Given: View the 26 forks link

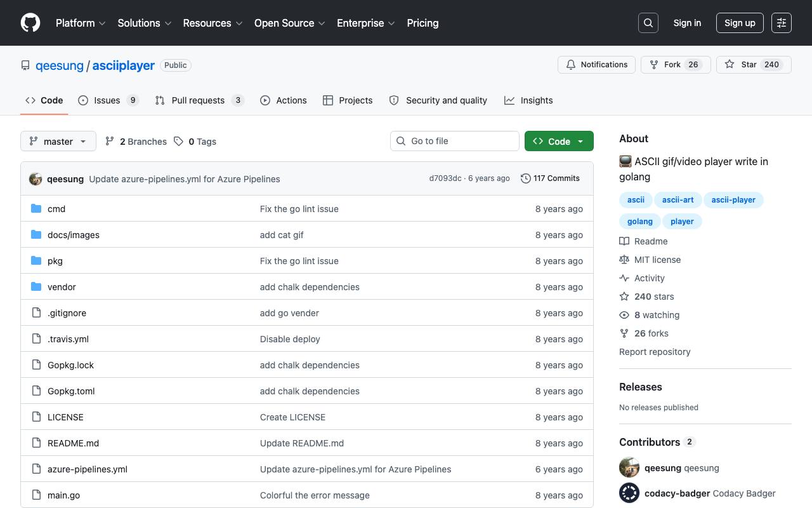Looking at the screenshot, I should click(x=644, y=333).
